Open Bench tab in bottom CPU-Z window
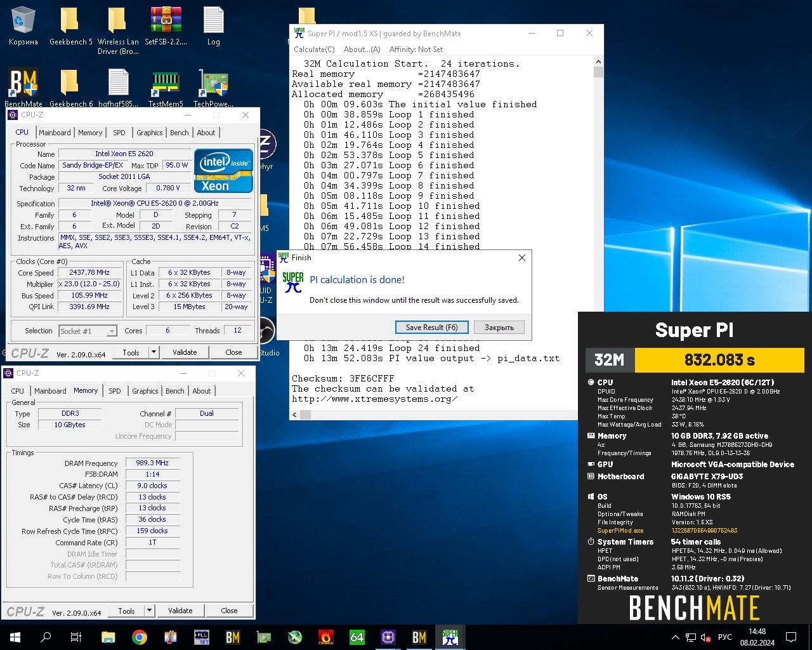812x650 pixels. pyautogui.click(x=175, y=391)
